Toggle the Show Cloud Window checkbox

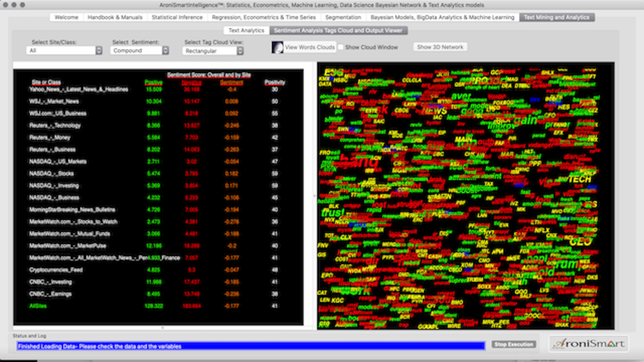coord(341,47)
